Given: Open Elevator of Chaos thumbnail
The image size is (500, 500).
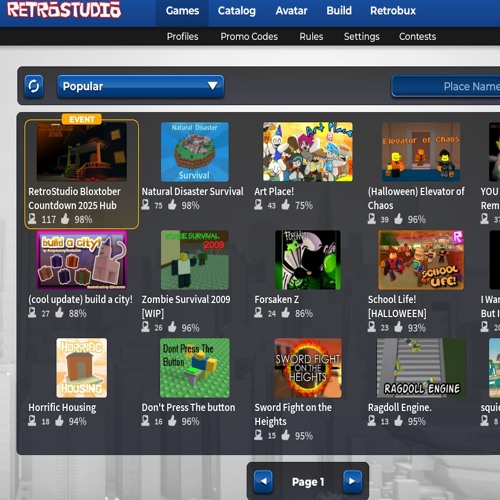Looking at the screenshot, I should click(421, 152).
